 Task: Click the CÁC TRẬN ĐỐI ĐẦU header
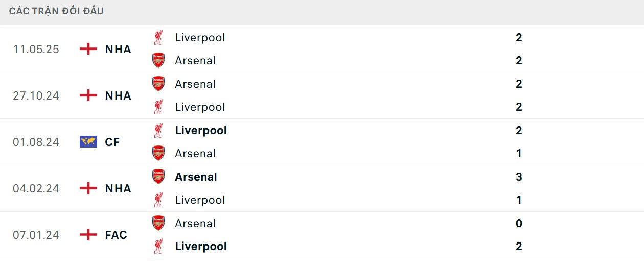click(56, 11)
